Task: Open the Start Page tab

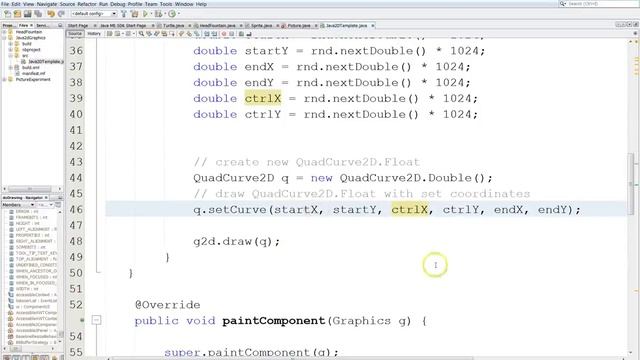Action: click(78, 25)
